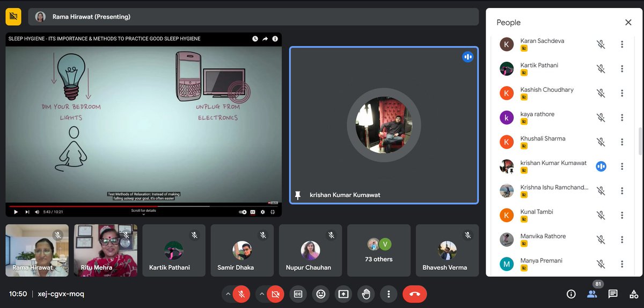Click Karan Sachdeva's muted mic icon
The width and height of the screenshot is (644, 308).
(x=601, y=45)
